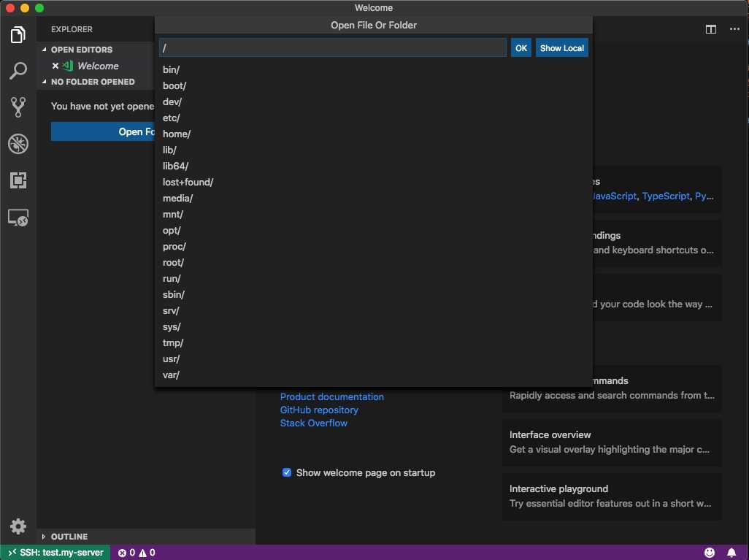This screenshot has width=749, height=560.
Task: Click the split editor icon
Action: click(x=711, y=29)
